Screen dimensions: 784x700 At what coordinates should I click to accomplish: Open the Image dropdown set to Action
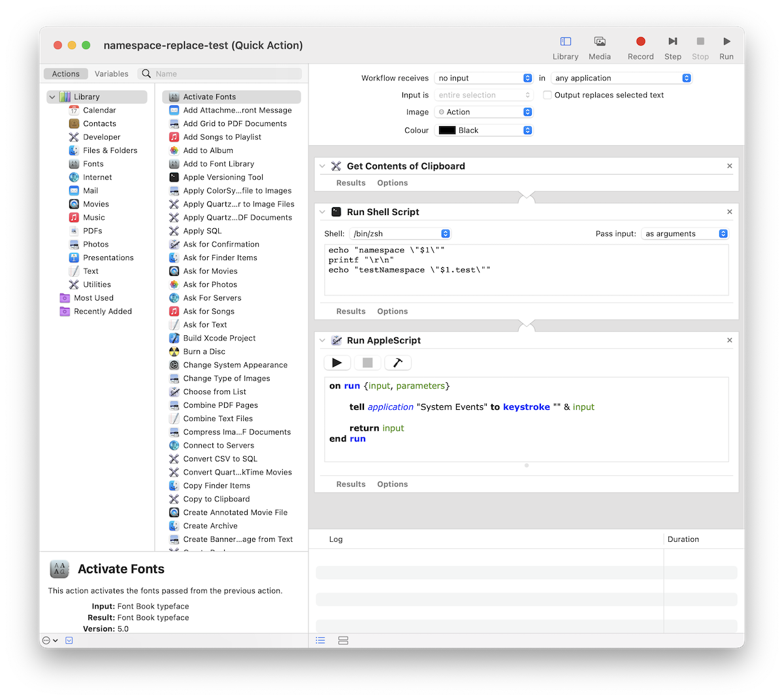483,112
